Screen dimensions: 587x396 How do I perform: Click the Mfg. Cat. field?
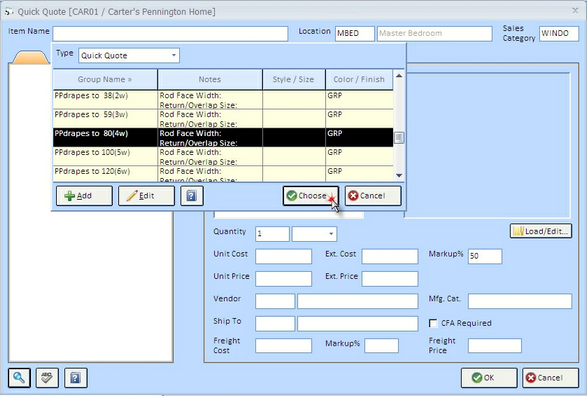click(520, 301)
